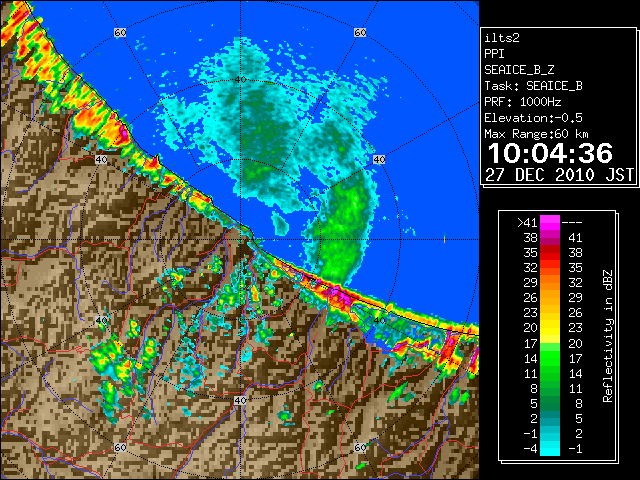Screen dimensions: 640x480
Task: Click the "PPI" scan type text
Action: pos(494,54)
